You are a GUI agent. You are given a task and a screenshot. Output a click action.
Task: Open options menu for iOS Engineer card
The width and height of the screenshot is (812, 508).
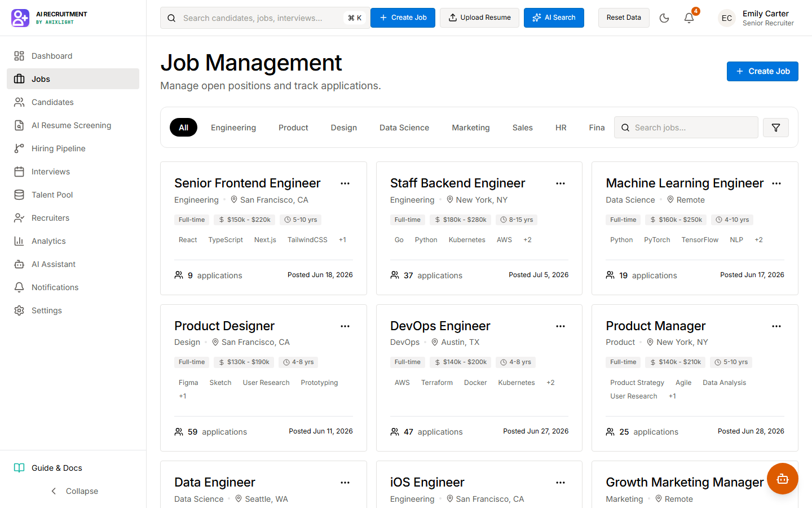(x=561, y=483)
